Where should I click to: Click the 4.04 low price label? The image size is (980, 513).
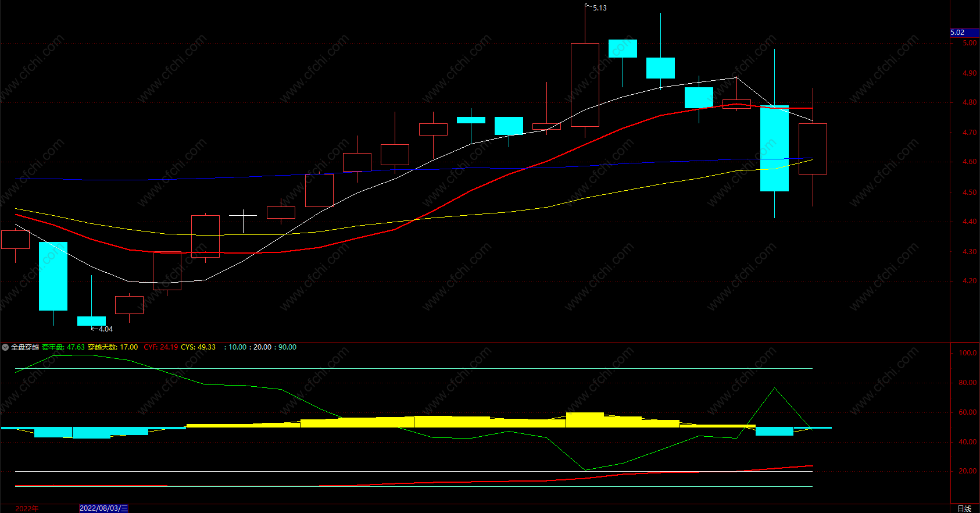click(x=105, y=329)
